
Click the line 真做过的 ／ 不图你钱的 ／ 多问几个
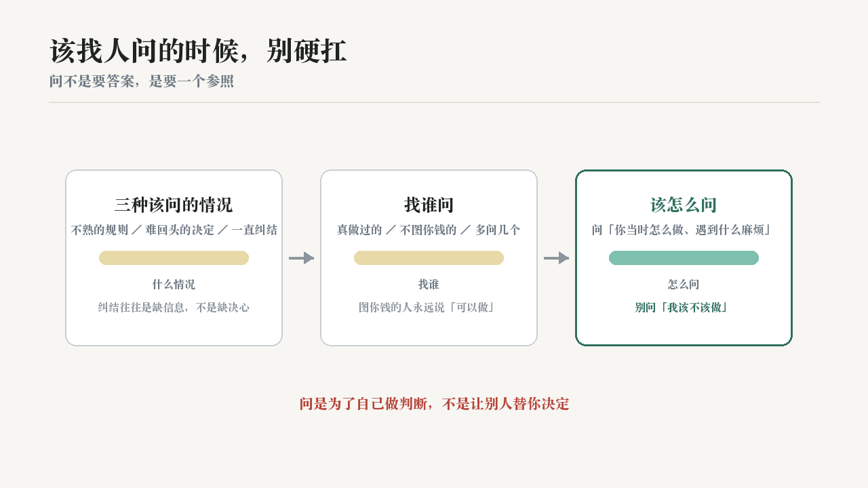point(429,230)
